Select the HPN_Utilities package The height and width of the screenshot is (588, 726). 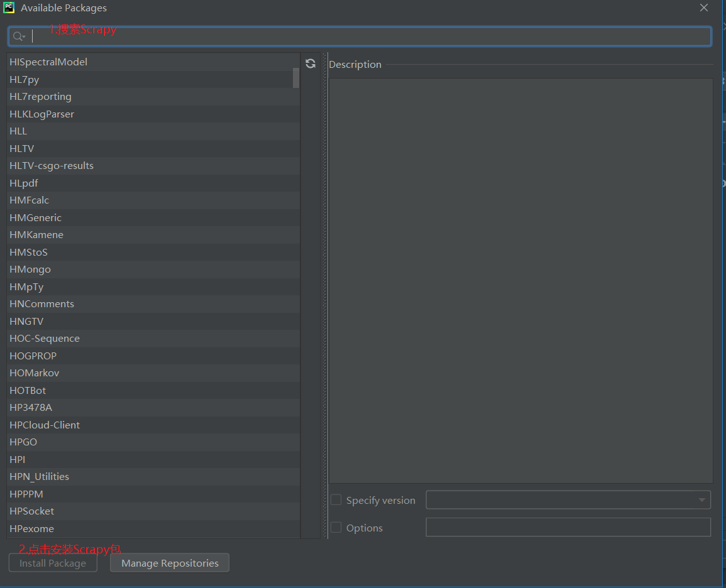[x=153, y=477]
